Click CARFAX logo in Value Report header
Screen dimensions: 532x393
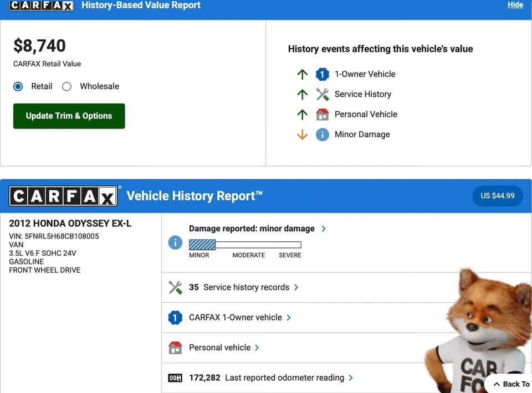[x=41, y=6]
